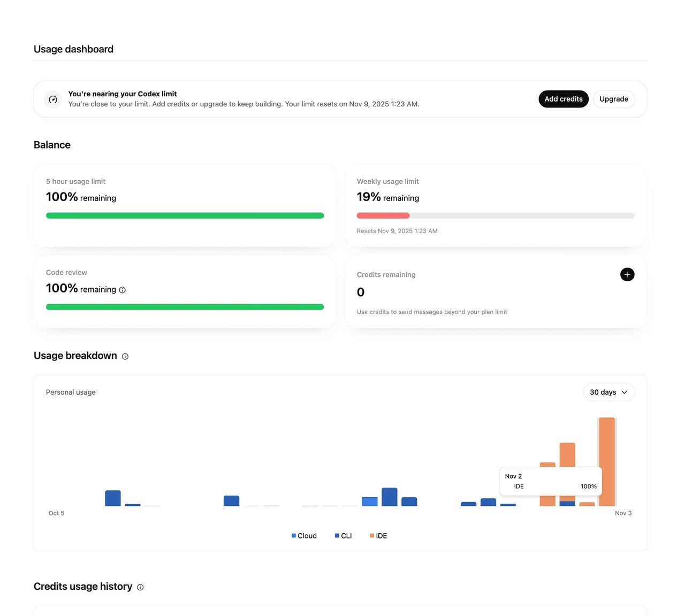
Task: Click the plus icon in the Credits remaining card
Action: point(627,274)
